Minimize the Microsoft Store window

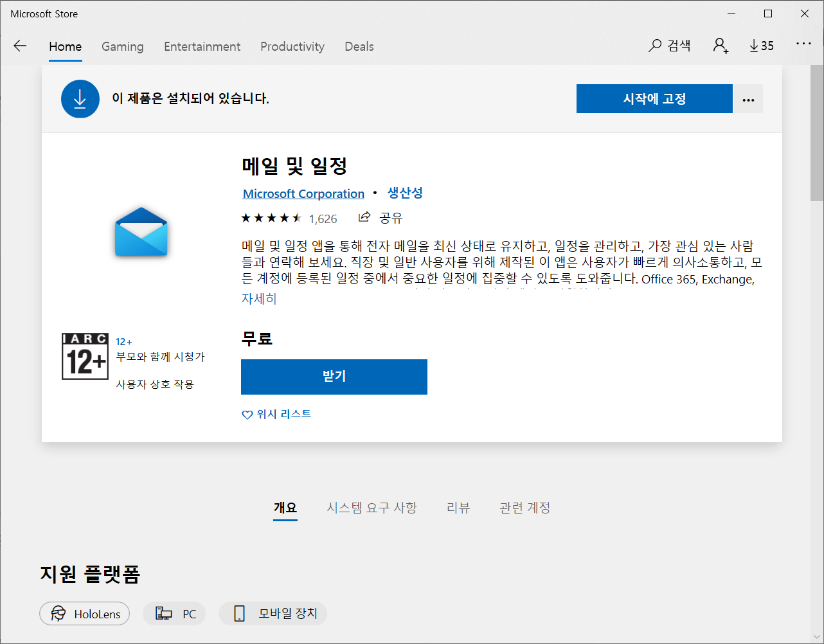731,13
